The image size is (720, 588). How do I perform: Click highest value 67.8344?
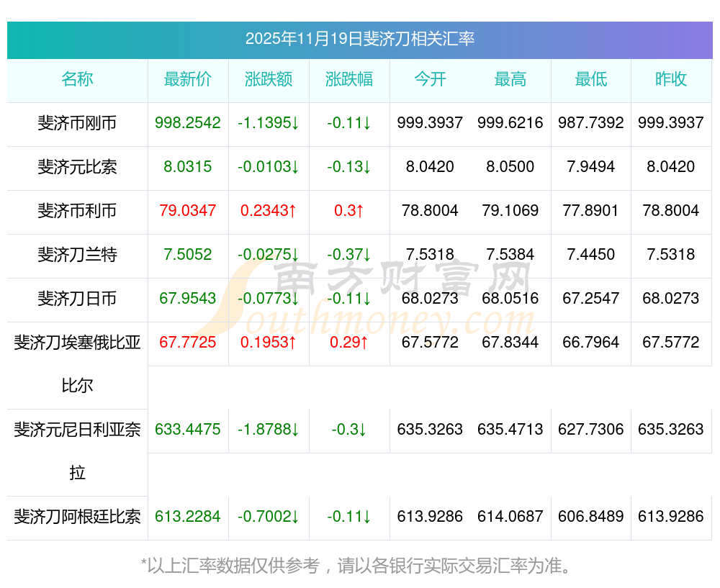[x=510, y=343]
